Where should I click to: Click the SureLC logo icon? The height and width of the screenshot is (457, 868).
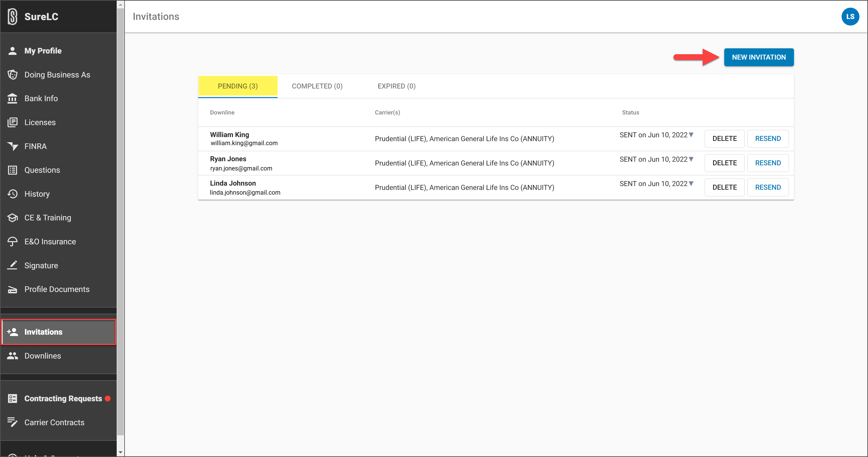tap(12, 16)
